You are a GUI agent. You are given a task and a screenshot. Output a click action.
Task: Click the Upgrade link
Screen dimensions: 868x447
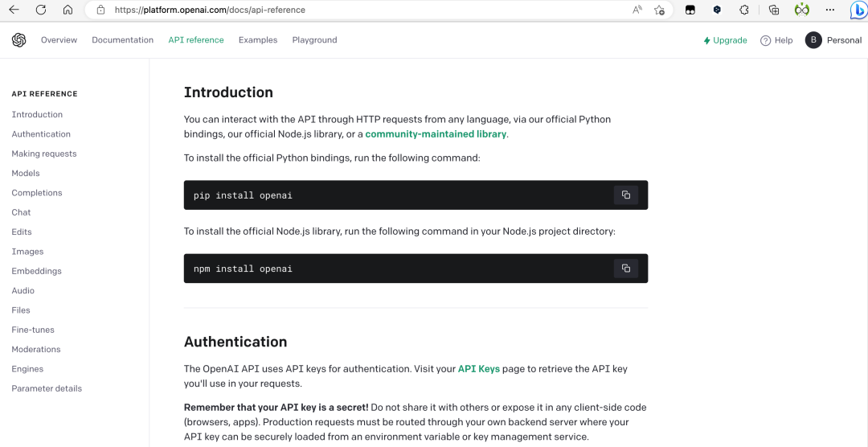(x=725, y=40)
